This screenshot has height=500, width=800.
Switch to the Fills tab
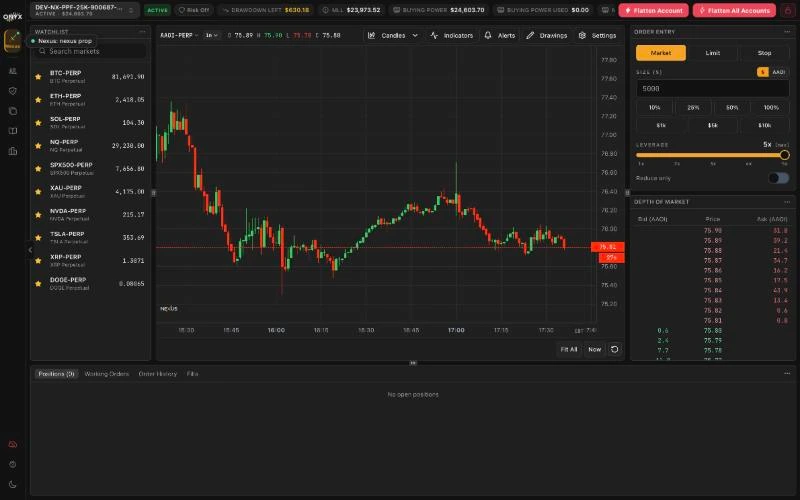[x=192, y=374]
